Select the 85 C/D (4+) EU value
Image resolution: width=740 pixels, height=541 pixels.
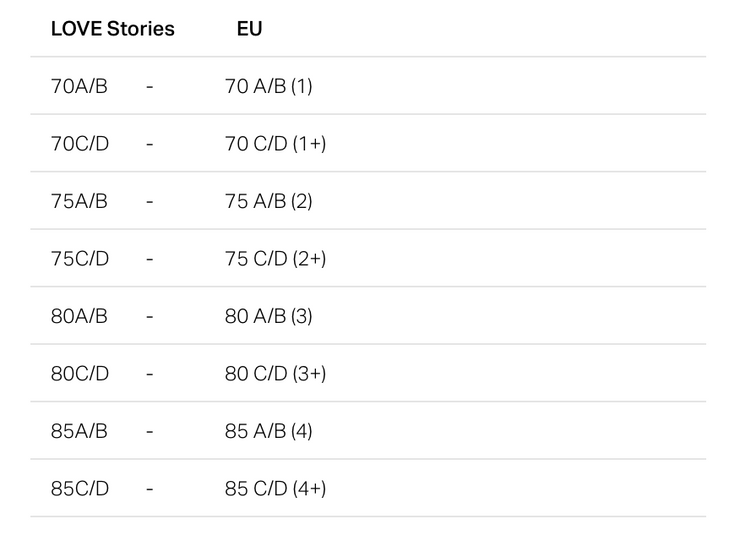(x=276, y=489)
